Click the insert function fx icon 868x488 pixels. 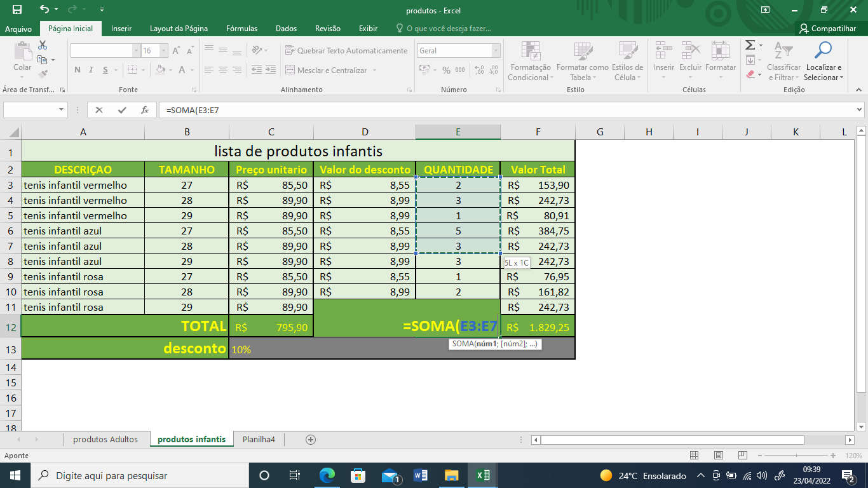pyautogui.click(x=144, y=110)
